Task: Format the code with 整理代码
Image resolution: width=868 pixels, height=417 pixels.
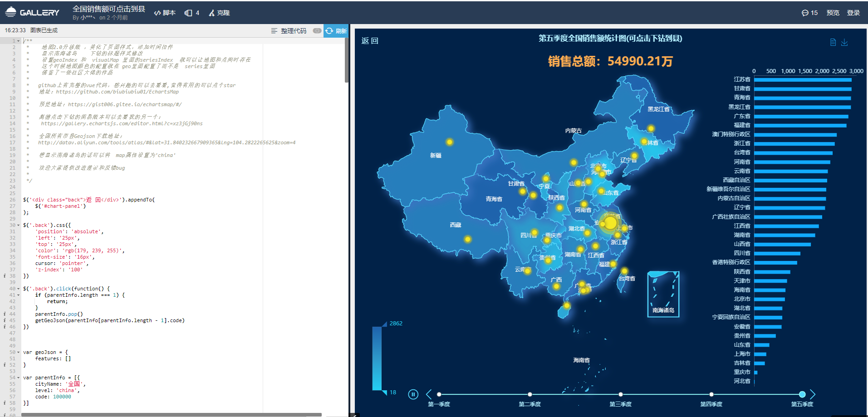Action: coord(289,31)
